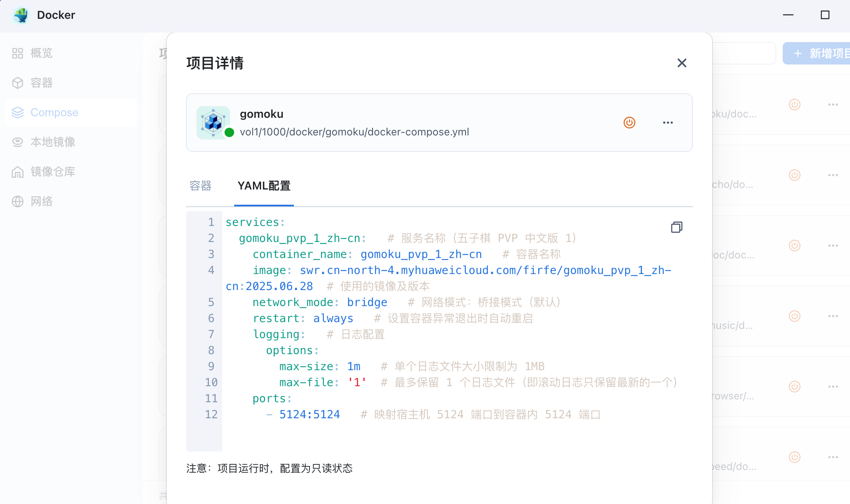The image size is (850, 504).
Task: Navigate to 镜像仓库 image registry
Action: click(53, 172)
